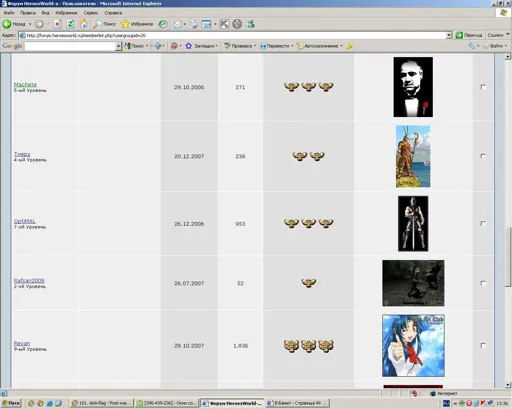512x409 pixels.
Task: Stop loading with the red X button
Action: (57, 24)
